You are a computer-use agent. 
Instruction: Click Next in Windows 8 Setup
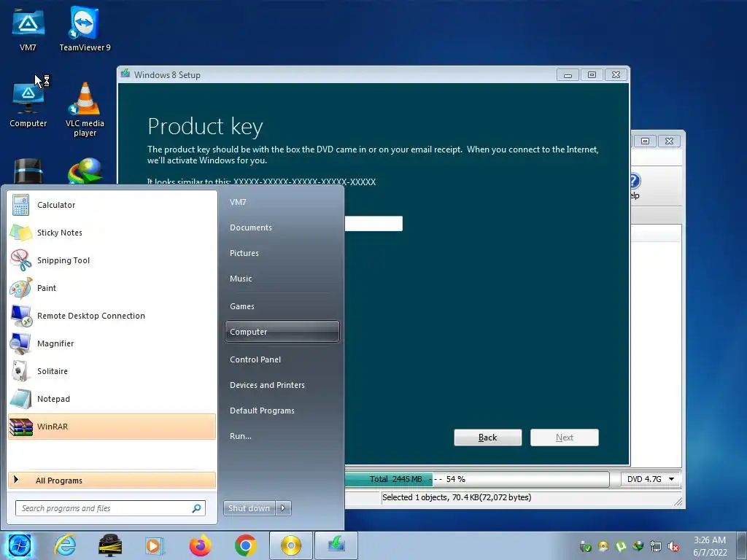(x=565, y=437)
